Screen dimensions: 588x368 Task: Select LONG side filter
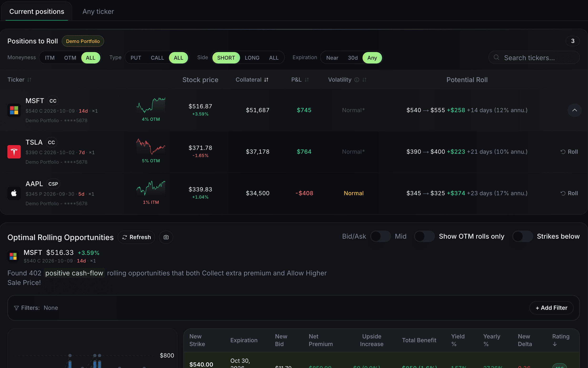(x=252, y=58)
